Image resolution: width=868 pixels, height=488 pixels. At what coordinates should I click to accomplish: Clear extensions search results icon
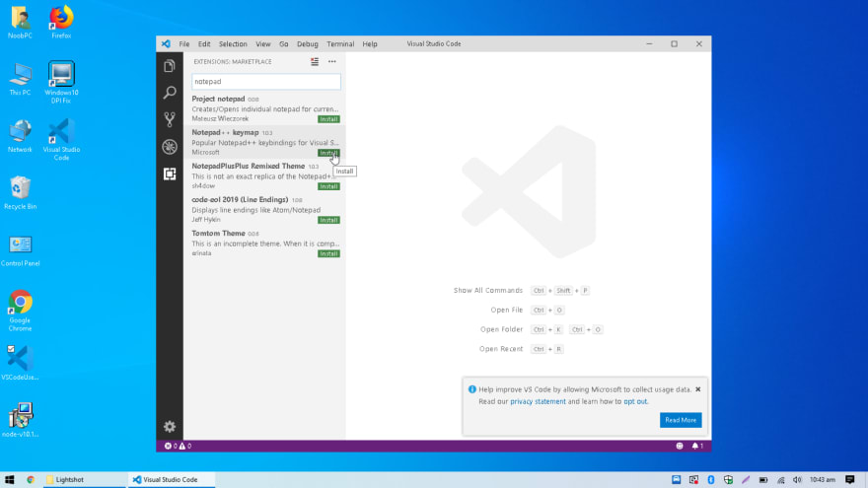tap(315, 61)
